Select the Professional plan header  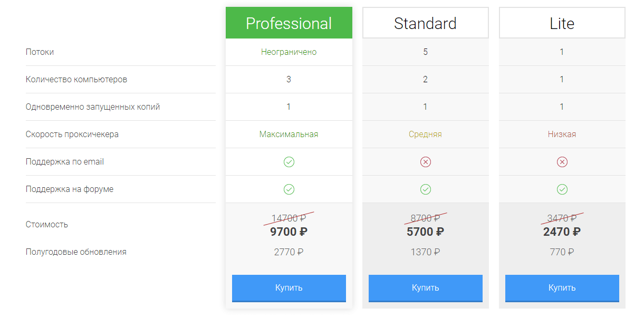[289, 23]
